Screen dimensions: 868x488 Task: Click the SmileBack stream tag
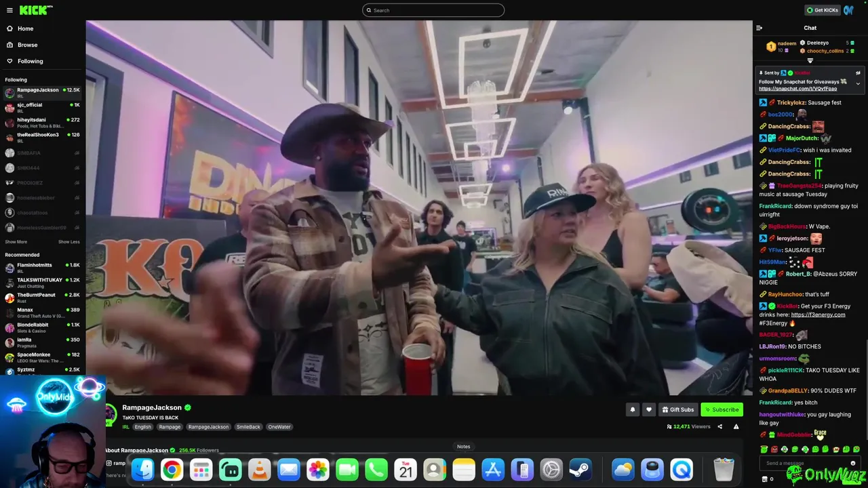pos(248,427)
